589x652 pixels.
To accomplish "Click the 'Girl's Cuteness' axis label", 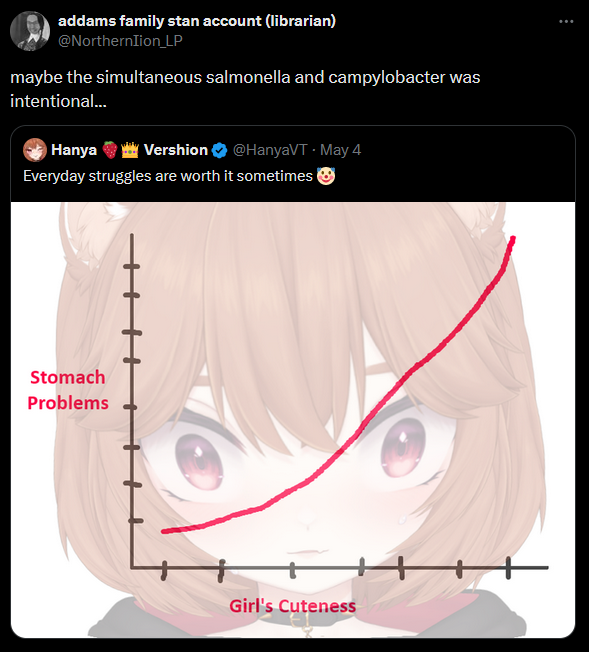I will point(292,606).
